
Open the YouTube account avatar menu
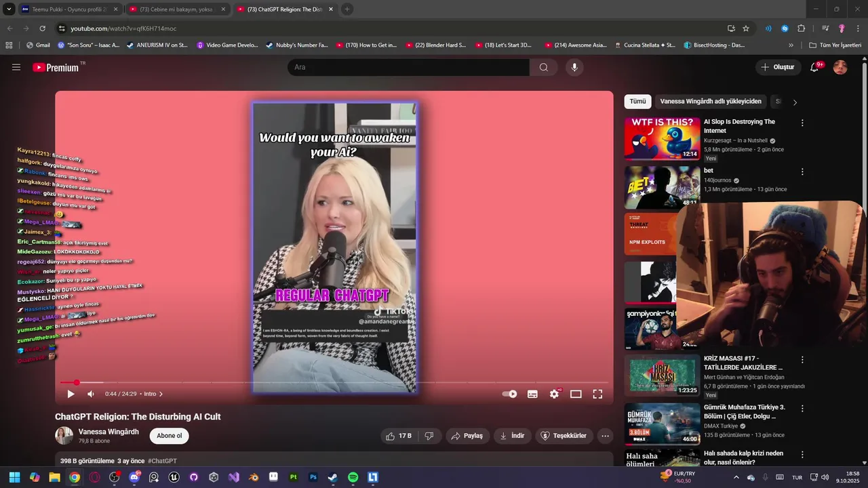pos(840,67)
